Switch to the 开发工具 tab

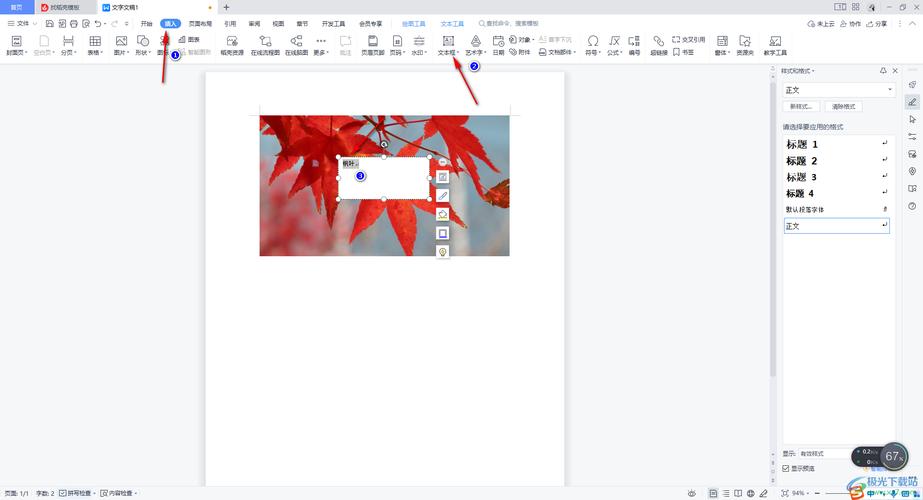pyautogui.click(x=333, y=24)
